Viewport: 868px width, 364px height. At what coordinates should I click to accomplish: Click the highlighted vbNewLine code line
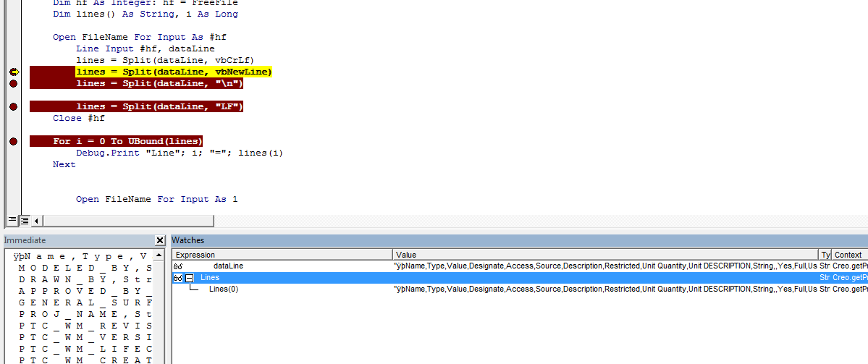click(x=174, y=72)
